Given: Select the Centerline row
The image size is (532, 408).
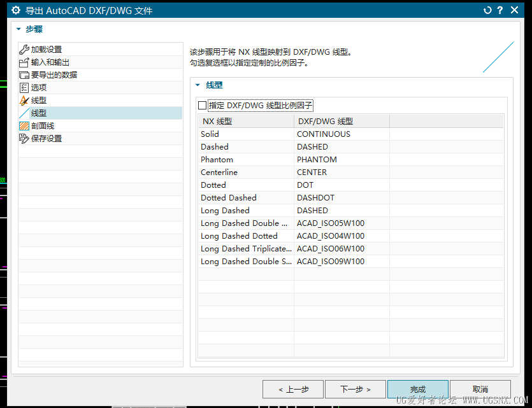Looking at the screenshot, I should [247, 172].
